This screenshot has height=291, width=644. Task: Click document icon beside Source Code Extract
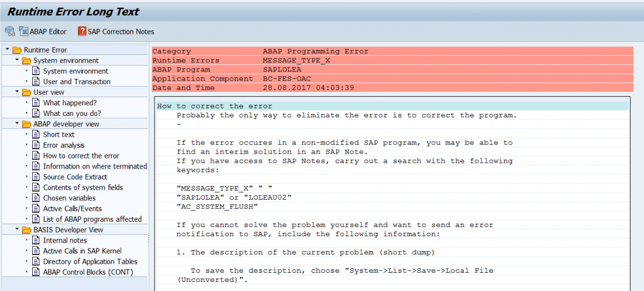tap(36, 177)
